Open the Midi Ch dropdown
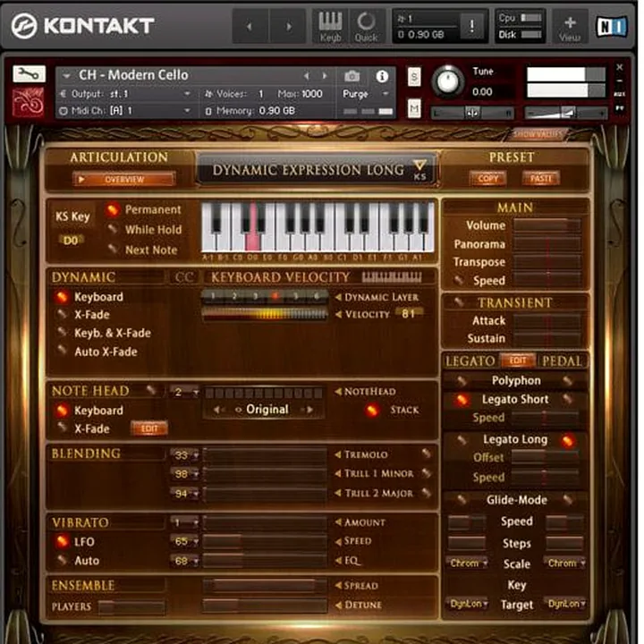644x644 pixels. 126,111
